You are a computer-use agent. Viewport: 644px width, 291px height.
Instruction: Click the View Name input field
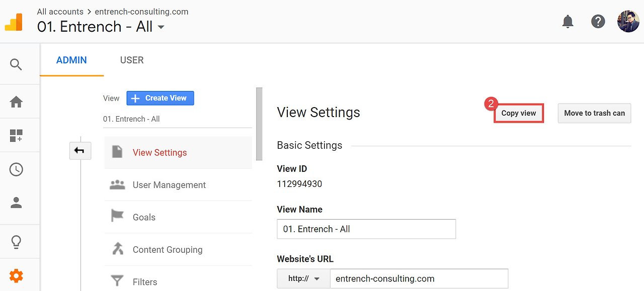(366, 229)
